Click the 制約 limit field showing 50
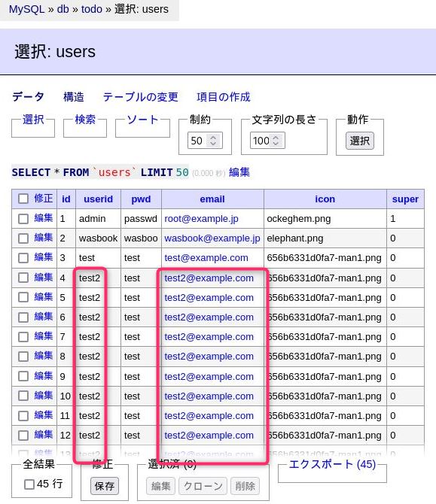Screen dimensions: 436x504 tap(205, 141)
